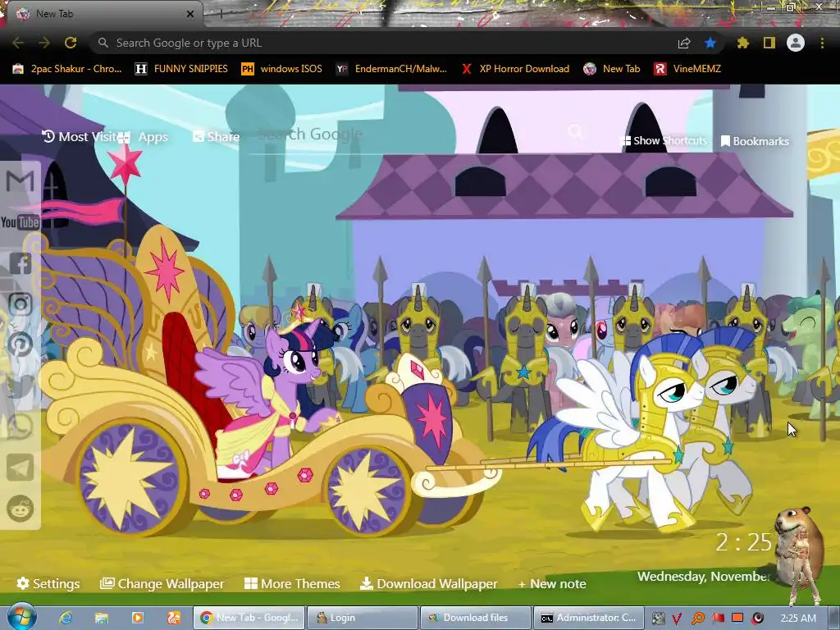
Task: Open the Reddit sidebar shortcut
Action: (20, 508)
